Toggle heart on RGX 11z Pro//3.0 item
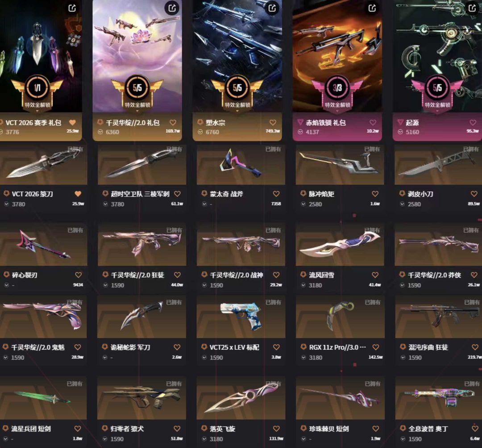 [376, 347]
